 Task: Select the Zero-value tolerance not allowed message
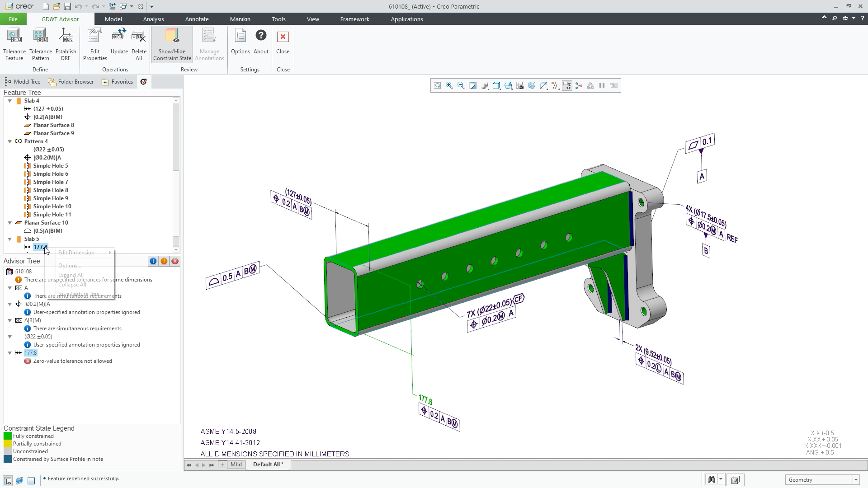click(x=72, y=361)
